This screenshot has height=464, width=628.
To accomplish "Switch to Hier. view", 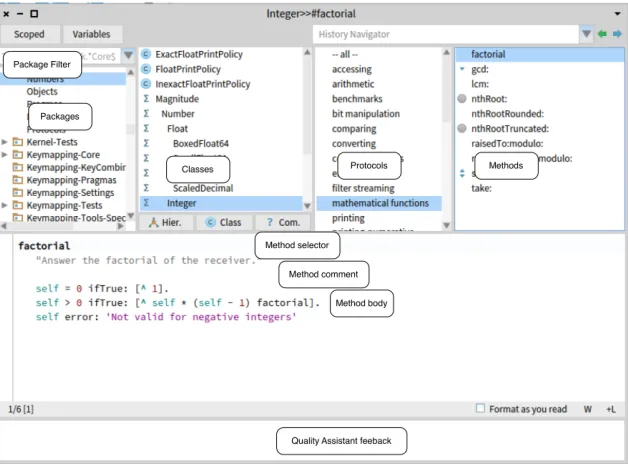I will coord(165,222).
